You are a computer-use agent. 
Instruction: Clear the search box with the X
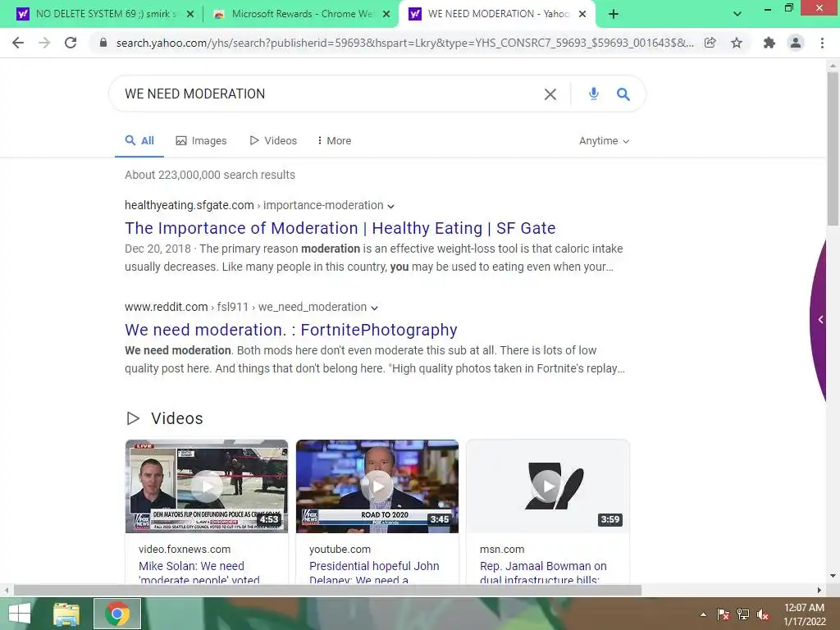coord(550,94)
